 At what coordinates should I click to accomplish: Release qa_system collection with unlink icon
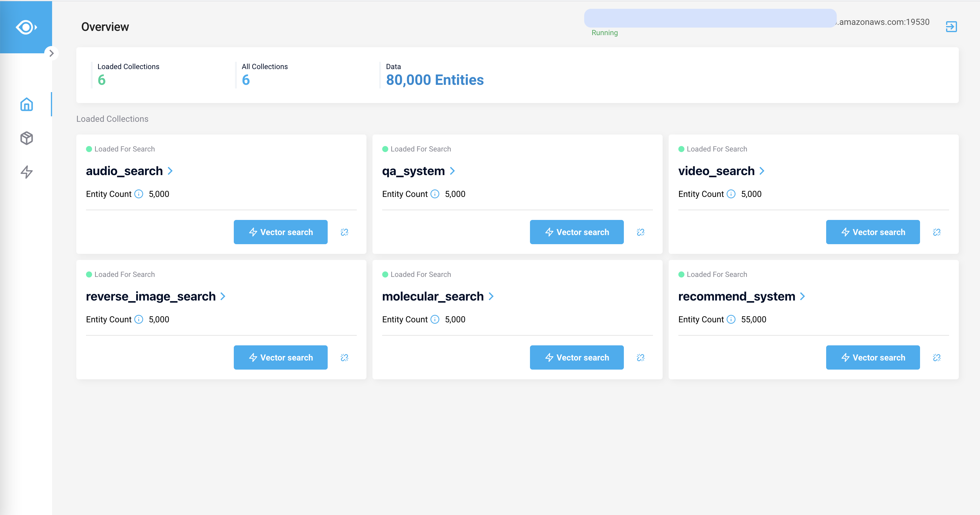pyautogui.click(x=641, y=232)
